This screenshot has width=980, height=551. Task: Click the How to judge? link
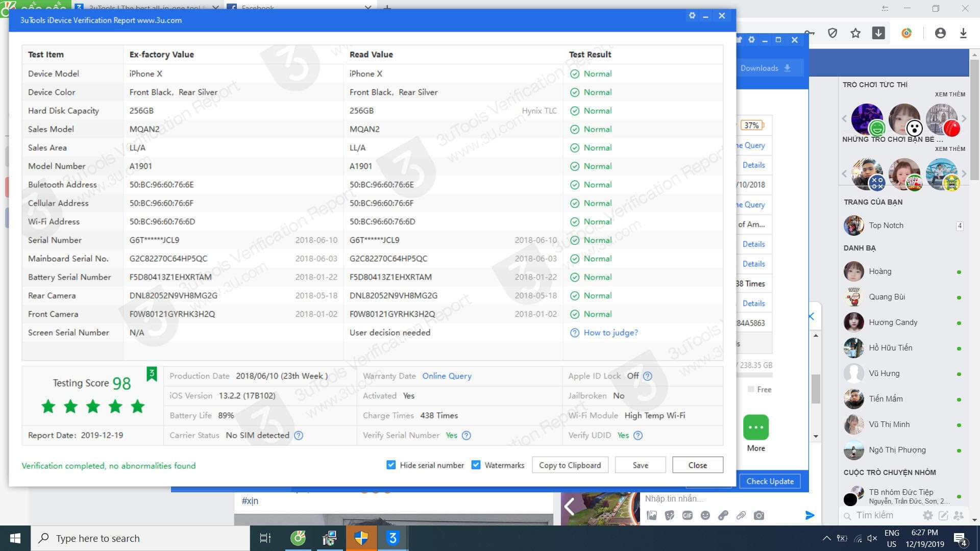tap(610, 333)
